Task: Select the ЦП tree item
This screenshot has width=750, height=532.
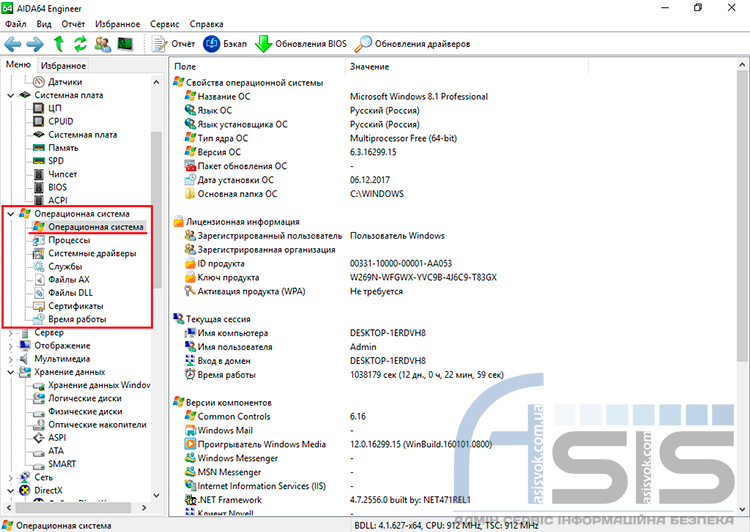Action: click(x=55, y=108)
